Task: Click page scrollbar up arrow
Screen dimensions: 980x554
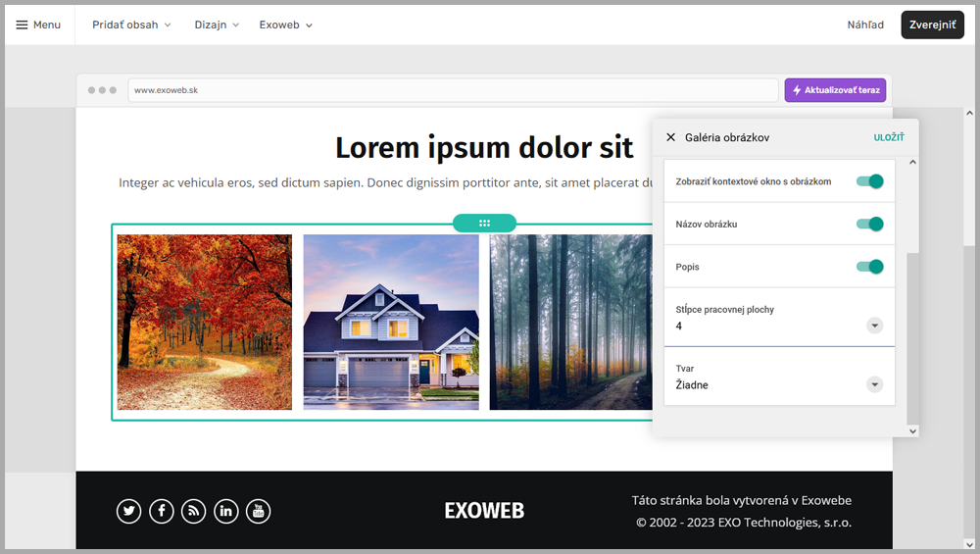Action: point(969,113)
